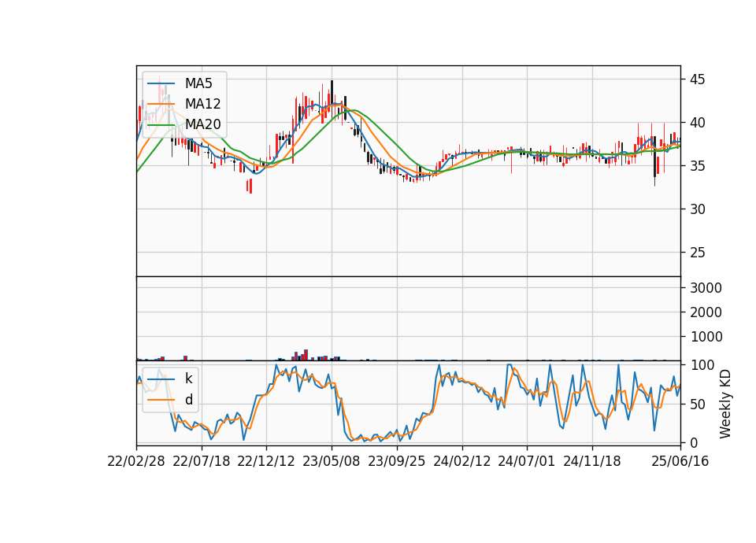Click the green MA20 legend line sample
Image resolution: width=756 pixels, height=543 pixels.
(161, 124)
